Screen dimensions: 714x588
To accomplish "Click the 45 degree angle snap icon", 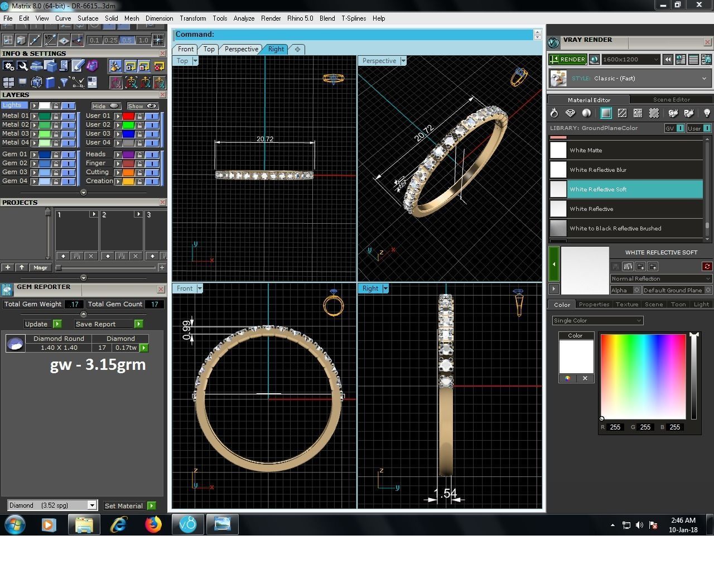I will coord(50,40).
